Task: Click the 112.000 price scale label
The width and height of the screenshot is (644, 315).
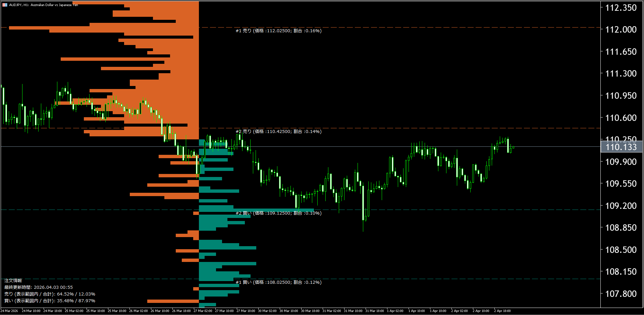Action: coord(621,30)
